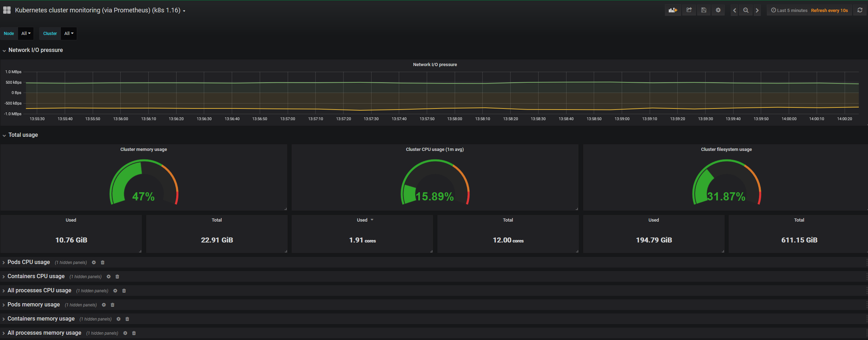Viewport: 868px width, 340px height.
Task: Delete the All processes CPU usage row
Action: (x=124, y=291)
